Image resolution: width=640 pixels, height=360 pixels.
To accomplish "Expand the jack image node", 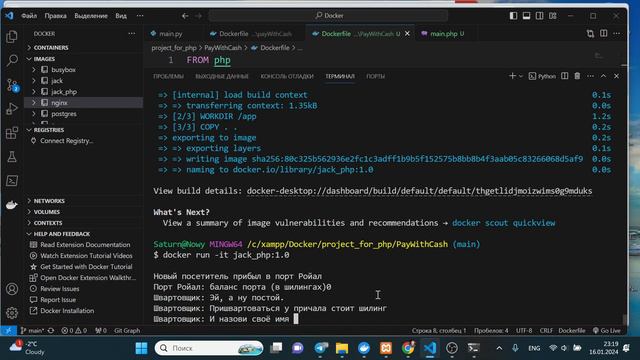I will point(34,81).
